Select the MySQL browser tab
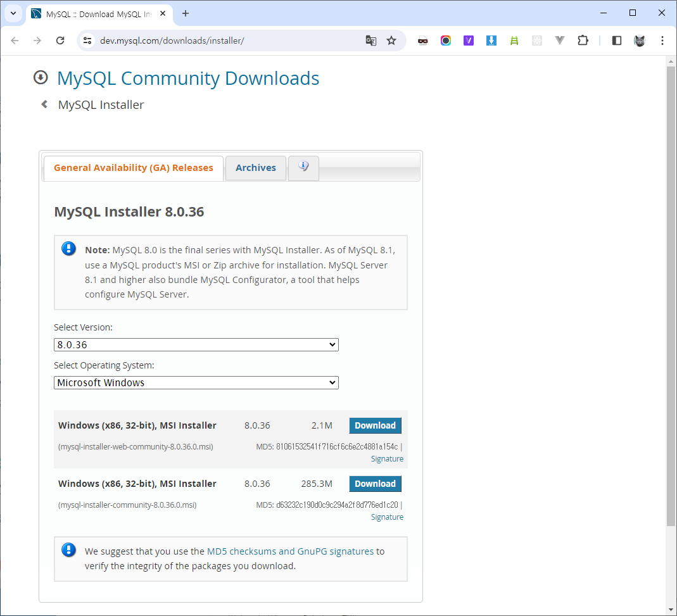The image size is (677, 616). [99, 14]
